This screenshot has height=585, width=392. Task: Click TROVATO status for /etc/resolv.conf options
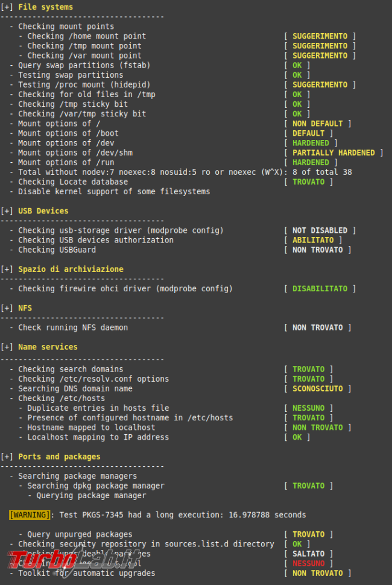(308, 379)
